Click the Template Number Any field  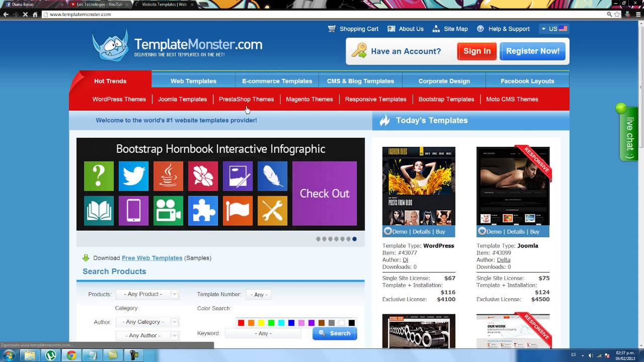point(259,295)
